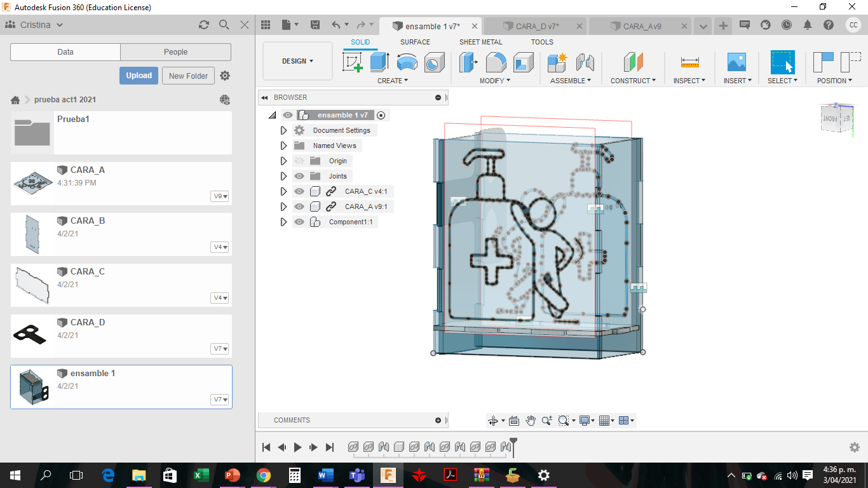Expand the Joints folder node
Viewport: 868px width, 488px height.
(284, 176)
